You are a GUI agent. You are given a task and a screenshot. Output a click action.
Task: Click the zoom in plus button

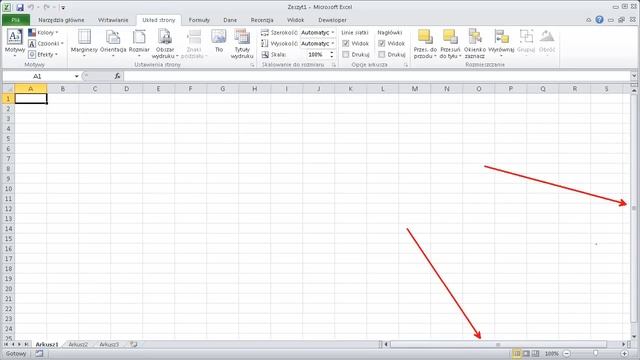[624, 353]
